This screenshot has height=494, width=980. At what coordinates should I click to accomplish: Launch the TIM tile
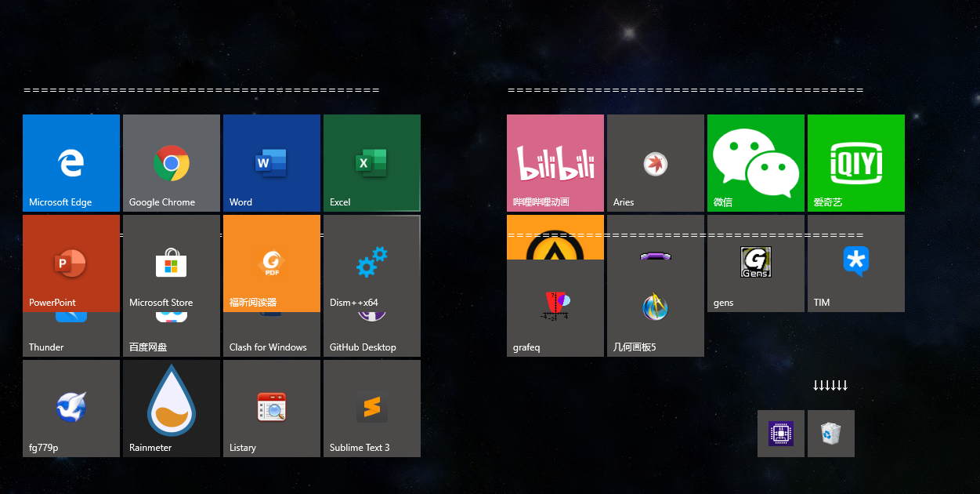coord(856,263)
